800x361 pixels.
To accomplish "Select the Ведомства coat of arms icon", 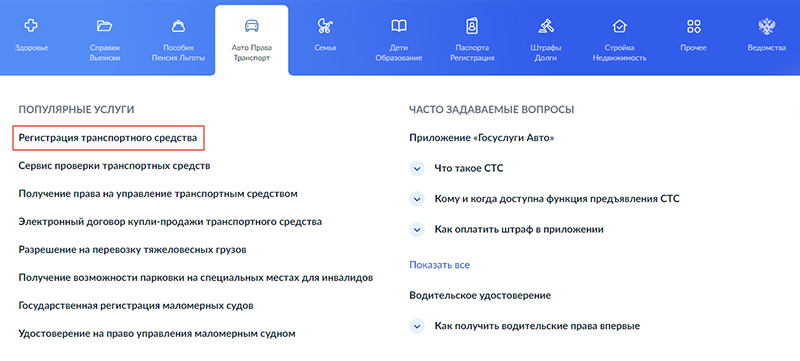I will tap(766, 25).
